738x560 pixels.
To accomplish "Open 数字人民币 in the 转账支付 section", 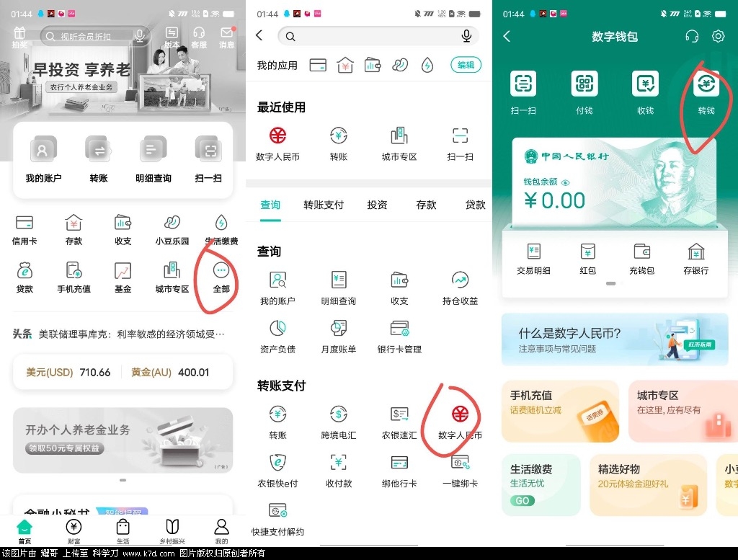I will (x=461, y=422).
